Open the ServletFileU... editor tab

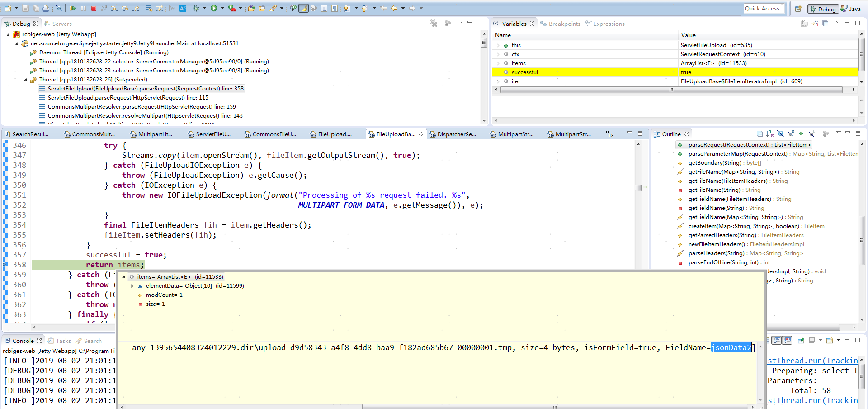click(209, 134)
